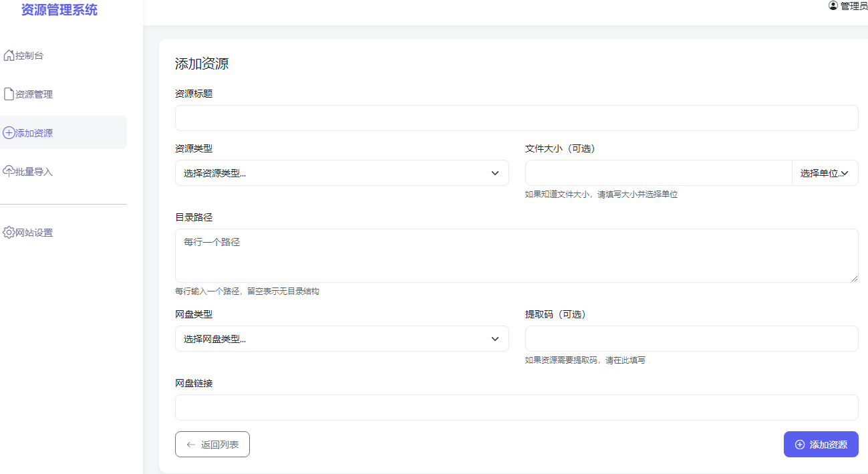The height and width of the screenshot is (474, 868).
Task: Click the plus icon next to 添加资源
Action: point(9,132)
